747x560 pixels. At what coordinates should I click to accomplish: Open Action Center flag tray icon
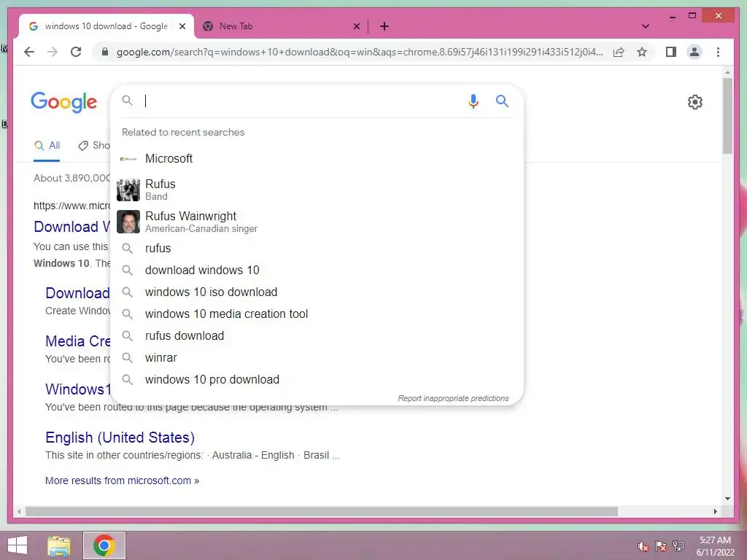pyautogui.click(x=661, y=547)
